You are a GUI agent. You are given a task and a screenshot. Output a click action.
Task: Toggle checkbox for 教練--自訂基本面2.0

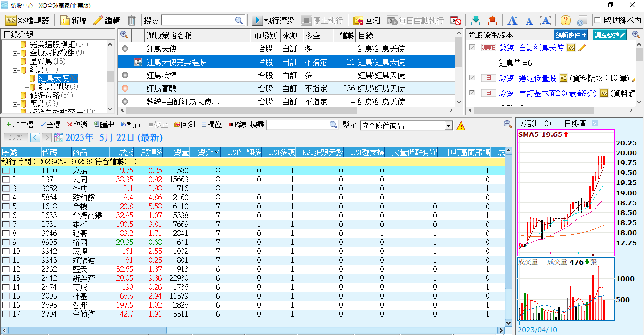[x=472, y=93]
